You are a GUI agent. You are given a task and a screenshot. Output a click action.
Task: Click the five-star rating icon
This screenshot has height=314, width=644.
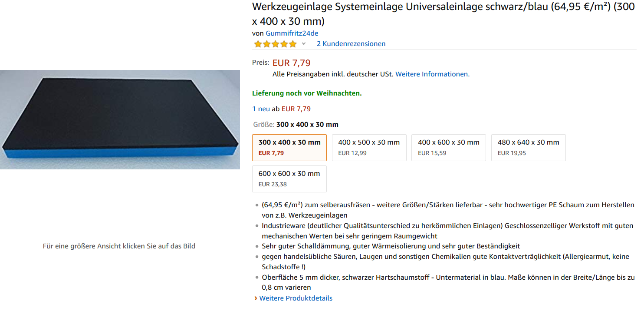275,44
